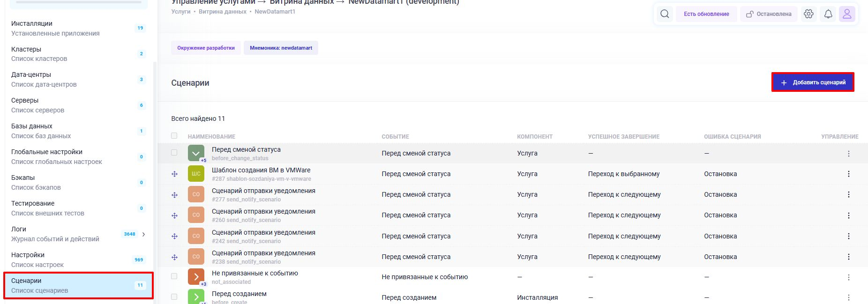The width and height of the screenshot is (868, 304).
Task: Click orange CO icon of scenario #260
Action: pyautogui.click(x=196, y=215)
